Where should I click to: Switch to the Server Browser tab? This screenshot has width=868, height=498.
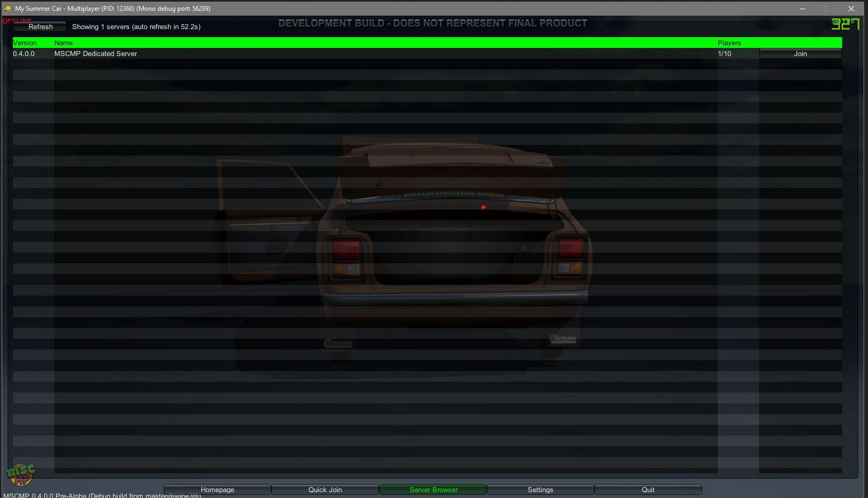(x=433, y=489)
